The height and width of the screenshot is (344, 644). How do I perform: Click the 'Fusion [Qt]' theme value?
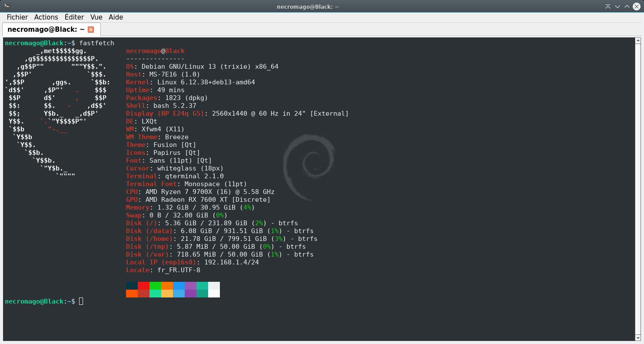click(175, 145)
